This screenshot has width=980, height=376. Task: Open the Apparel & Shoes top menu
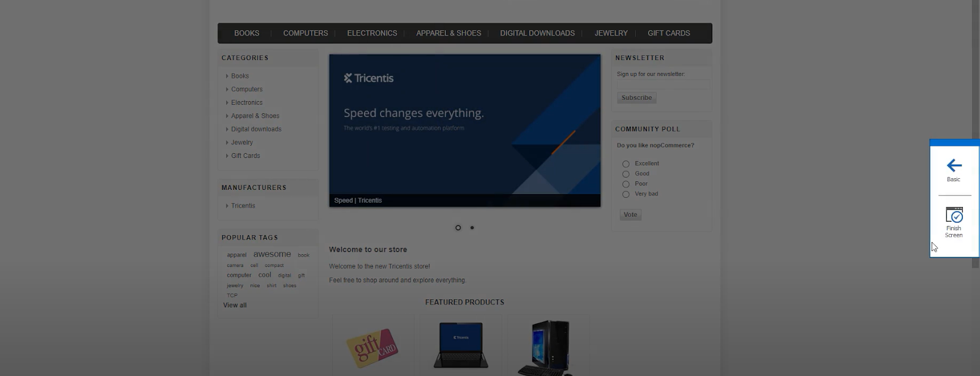[448, 33]
